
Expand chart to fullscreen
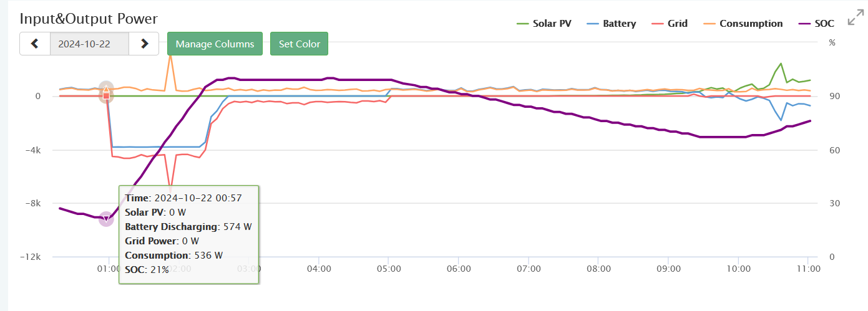(855, 19)
